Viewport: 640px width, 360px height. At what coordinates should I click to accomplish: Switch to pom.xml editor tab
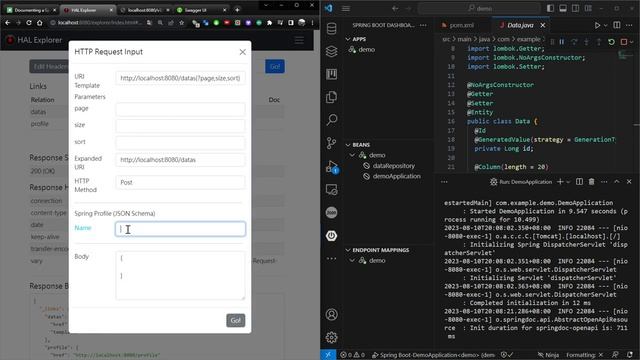[x=461, y=25]
